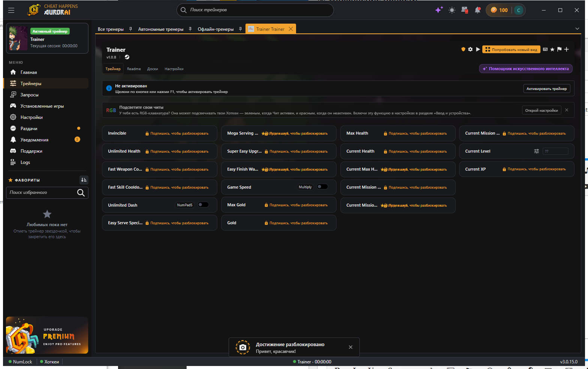
Task: Open the user profile avatar menu
Action: (x=519, y=10)
